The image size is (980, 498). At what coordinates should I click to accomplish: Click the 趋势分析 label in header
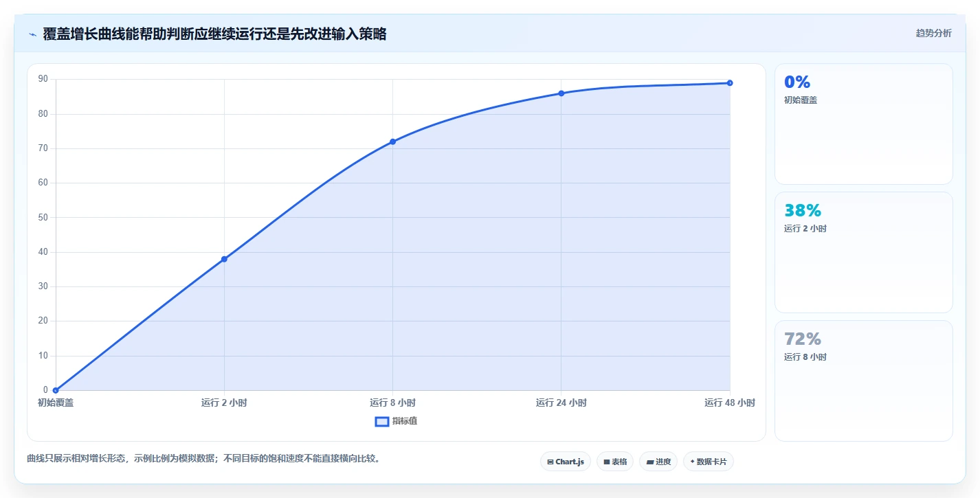pos(933,33)
